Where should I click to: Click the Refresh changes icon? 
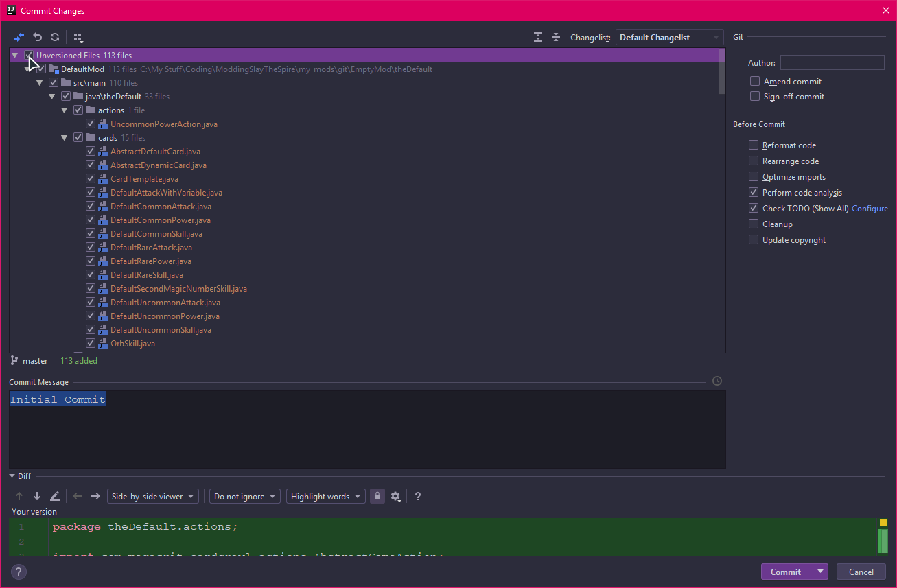(55, 37)
